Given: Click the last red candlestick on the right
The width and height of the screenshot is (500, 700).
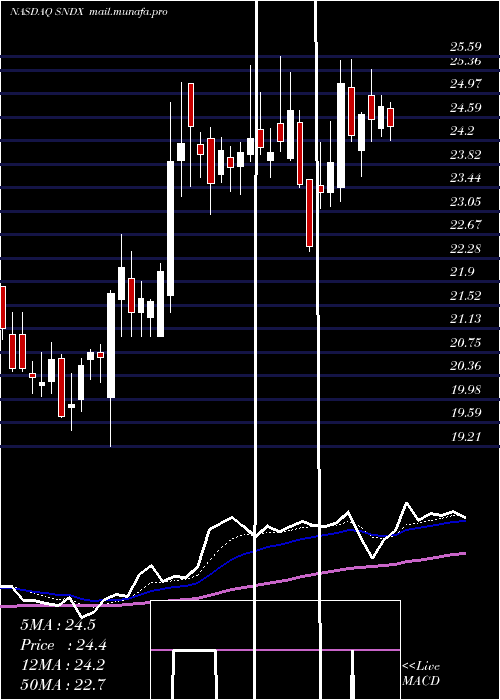Looking at the screenshot, I should coord(391,117).
